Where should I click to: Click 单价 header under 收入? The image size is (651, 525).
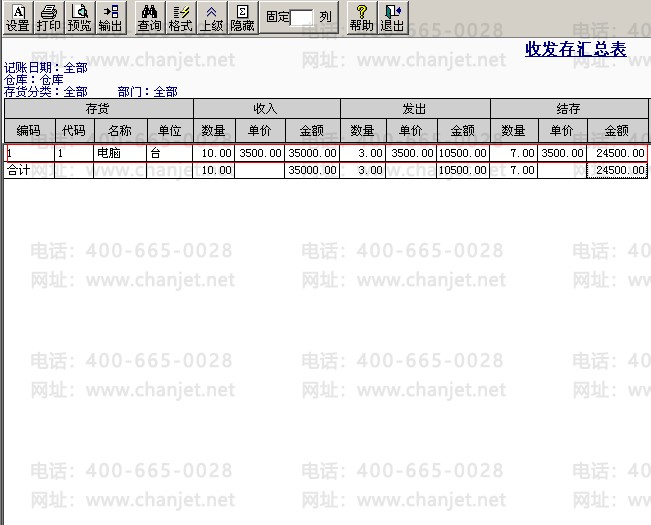coord(260,131)
